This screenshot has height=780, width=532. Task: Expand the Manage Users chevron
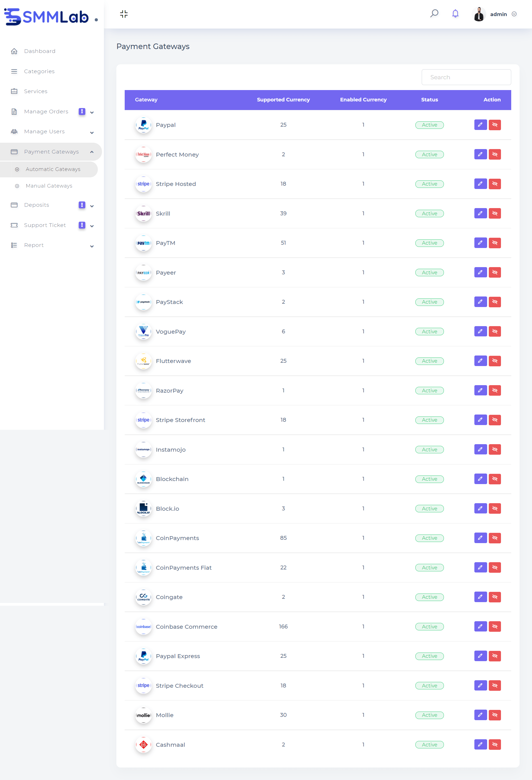pos(92,132)
